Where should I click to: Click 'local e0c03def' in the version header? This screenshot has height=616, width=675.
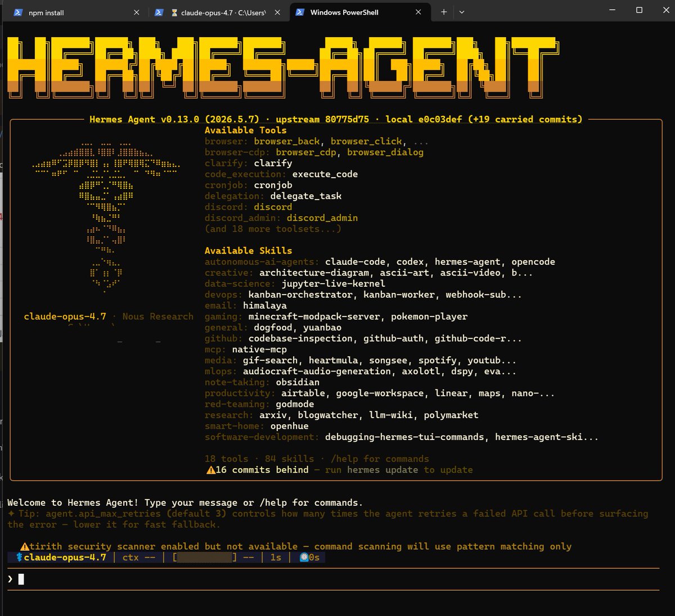coord(424,119)
